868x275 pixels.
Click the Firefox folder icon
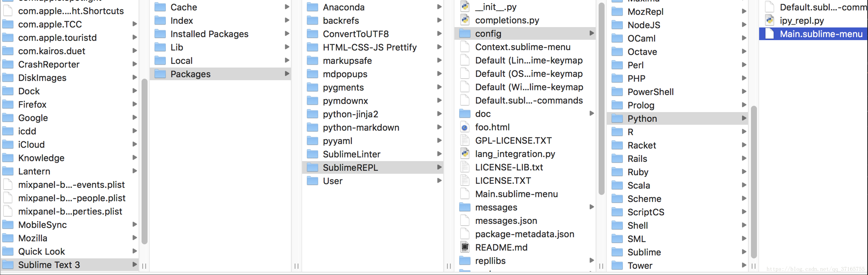[x=8, y=104]
